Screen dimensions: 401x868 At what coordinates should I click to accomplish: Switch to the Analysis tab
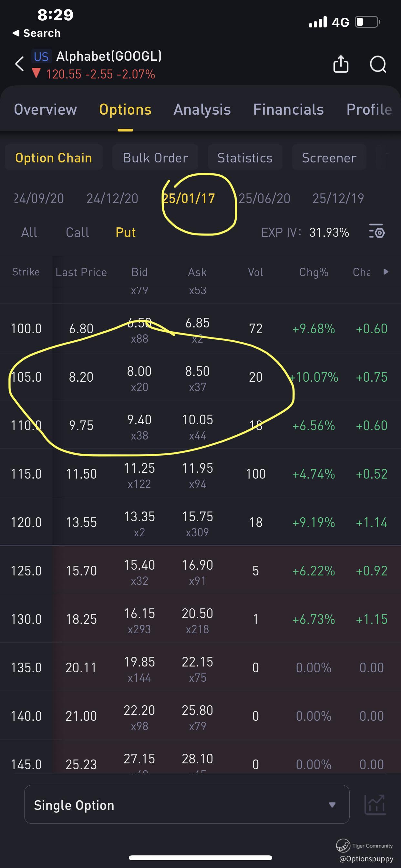click(x=202, y=109)
